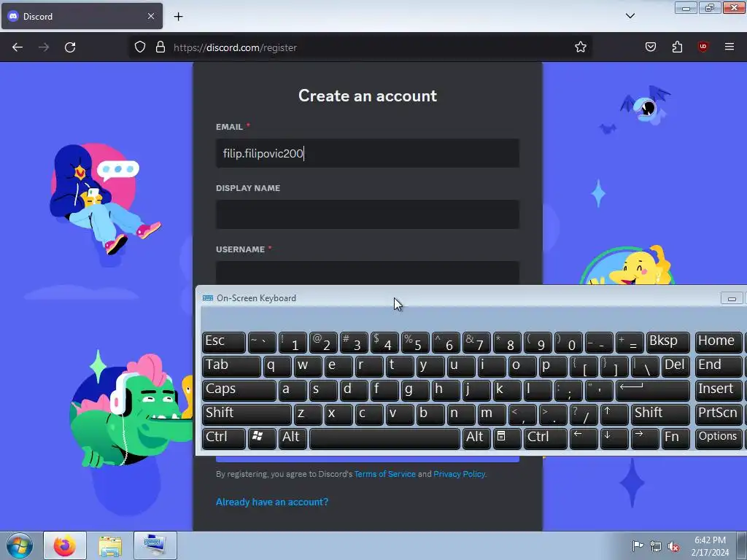Reload the Discord register page
The height and width of the screenshot is (560, 747).
[70, 47]
